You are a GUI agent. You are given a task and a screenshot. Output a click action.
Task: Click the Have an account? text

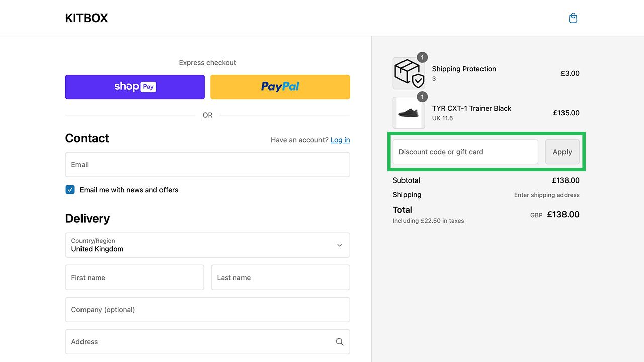click(x=299, y=140)
